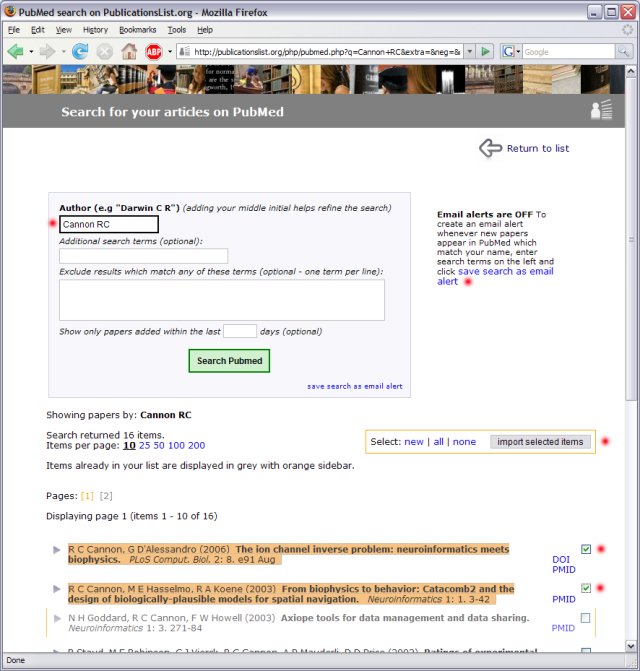Expand the ion channel inverse problem entry
The height and width of the screenshot is (671, 640).
56,550
